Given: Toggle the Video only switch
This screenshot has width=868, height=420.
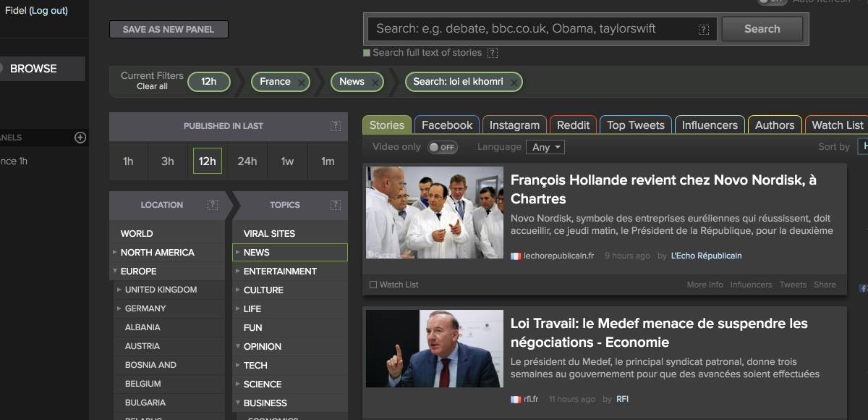Looking at the screenshot, I should point(443,147).
